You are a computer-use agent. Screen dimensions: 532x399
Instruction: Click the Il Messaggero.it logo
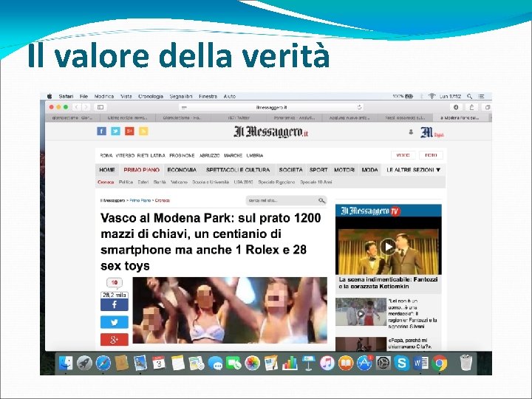270,132
